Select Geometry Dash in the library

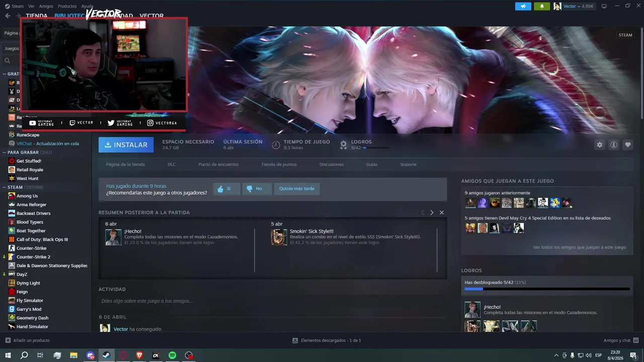[32, 318]
